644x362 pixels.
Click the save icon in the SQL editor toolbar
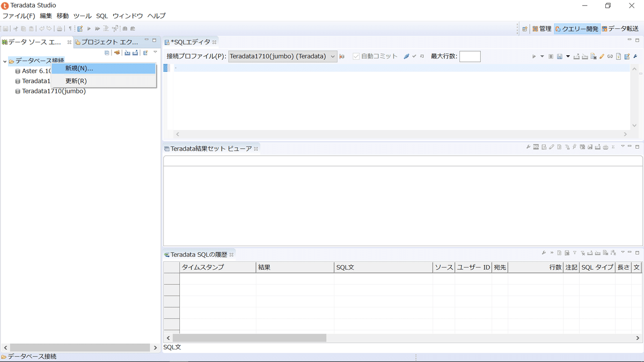(559, 56)
